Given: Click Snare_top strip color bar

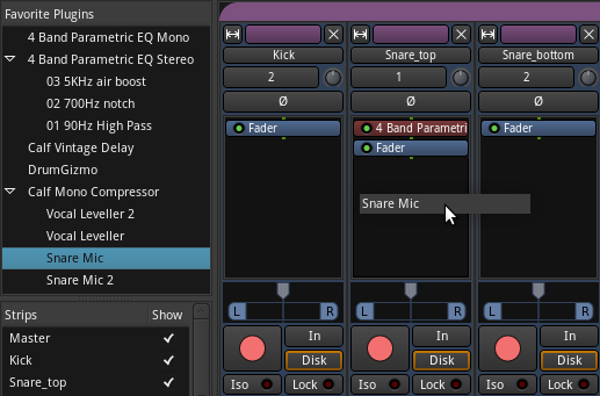Looking at the screenshot, I should [411, 35].
